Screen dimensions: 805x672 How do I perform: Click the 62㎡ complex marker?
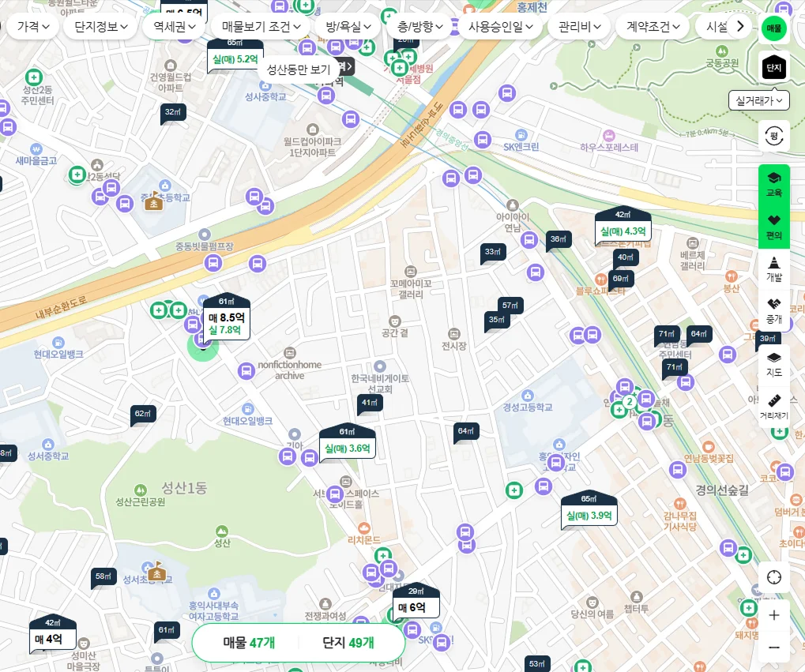(143, 414)
